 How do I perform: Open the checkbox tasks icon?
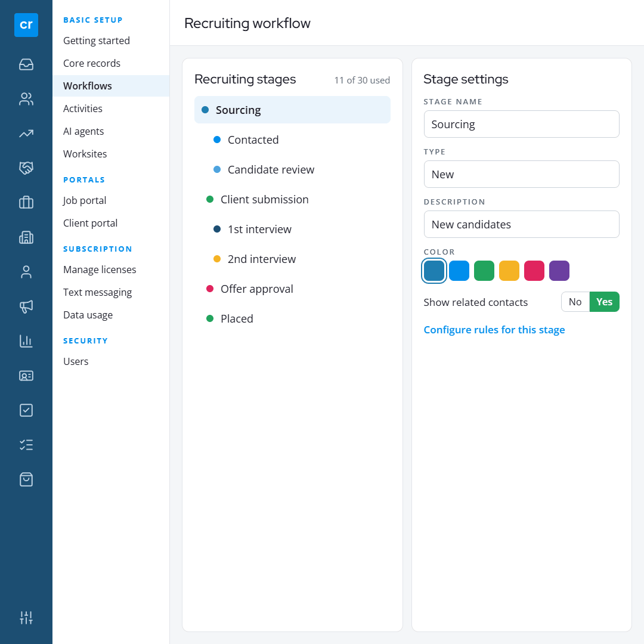[26, 410]
